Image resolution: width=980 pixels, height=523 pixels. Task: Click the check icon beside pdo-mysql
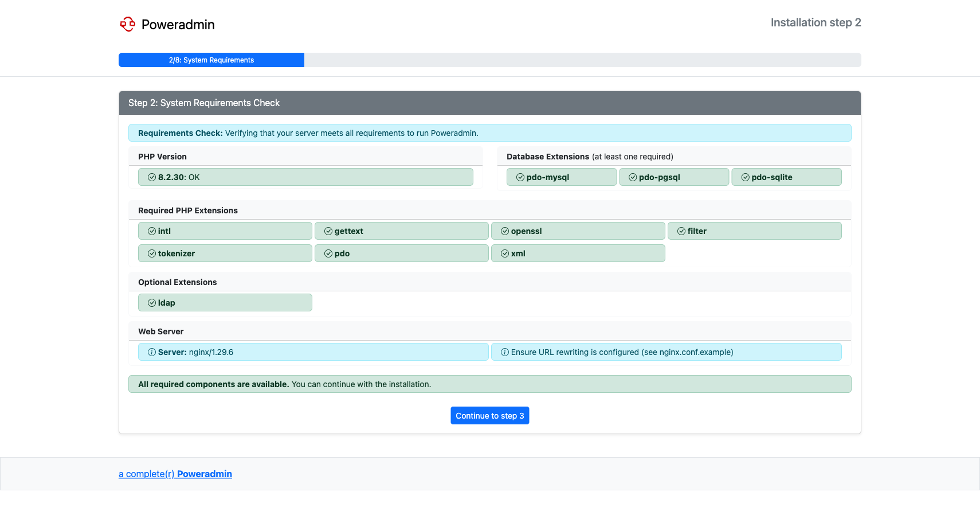520,177
